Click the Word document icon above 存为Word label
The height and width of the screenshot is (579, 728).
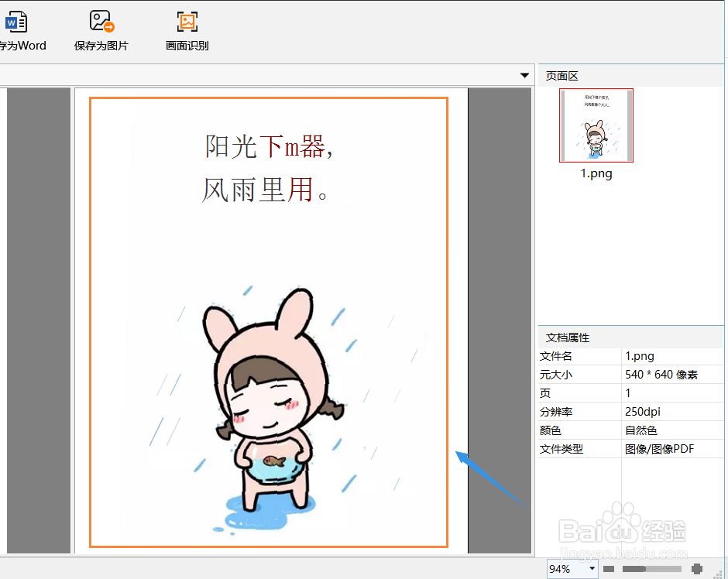click(15, 19)
